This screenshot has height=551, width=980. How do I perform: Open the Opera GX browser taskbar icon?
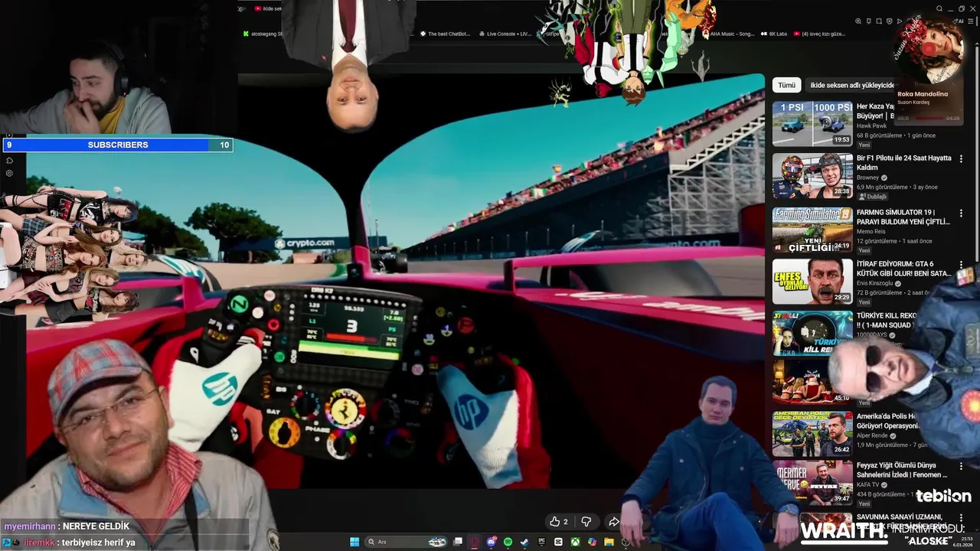pyautogui.click(x=475, y=542)
